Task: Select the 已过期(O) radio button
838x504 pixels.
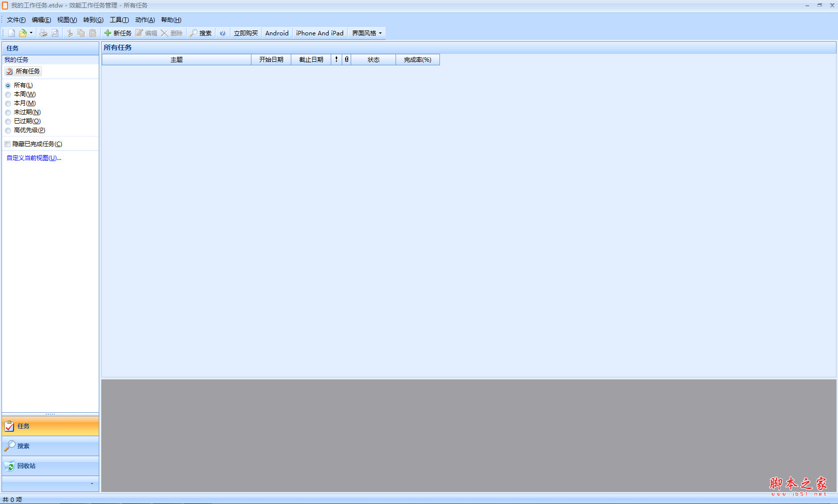Action: (8, 121)
